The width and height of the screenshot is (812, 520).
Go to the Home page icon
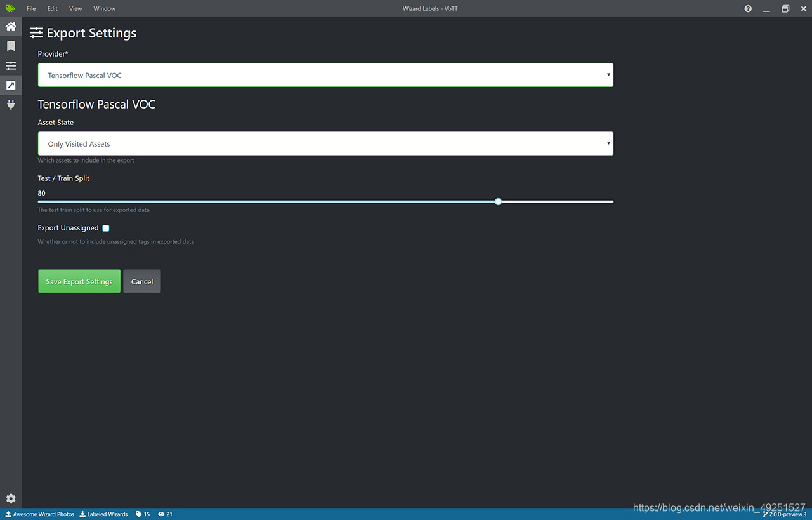[x=11, y=27]
